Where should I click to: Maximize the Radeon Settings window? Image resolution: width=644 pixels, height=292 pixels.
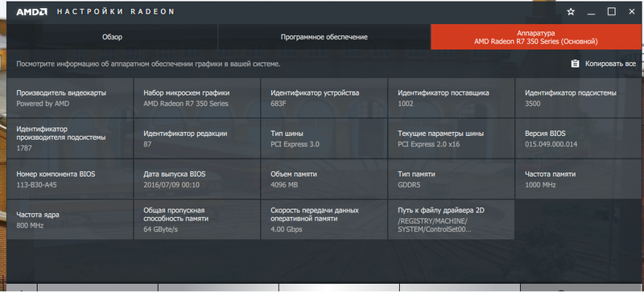tap(612, 11)
